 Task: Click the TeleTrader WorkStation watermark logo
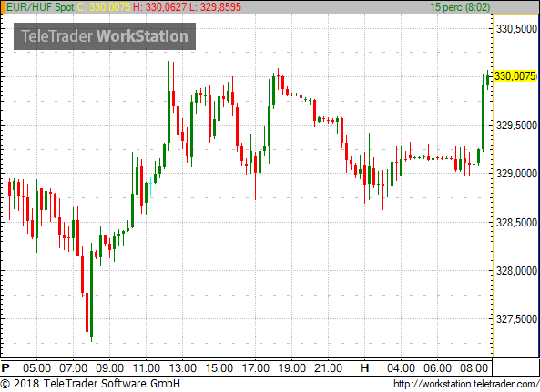click(105, 36)
